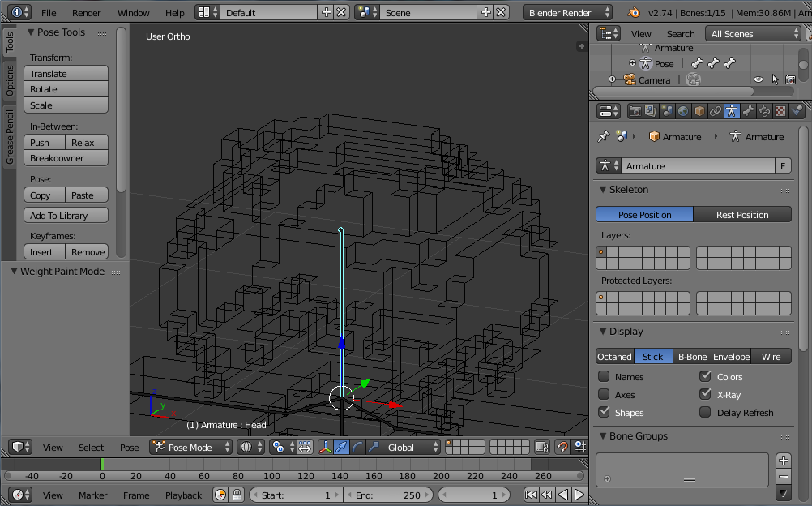Open the Bone Constraints properties tab
The image size is (812, 506).
point(764,111)
